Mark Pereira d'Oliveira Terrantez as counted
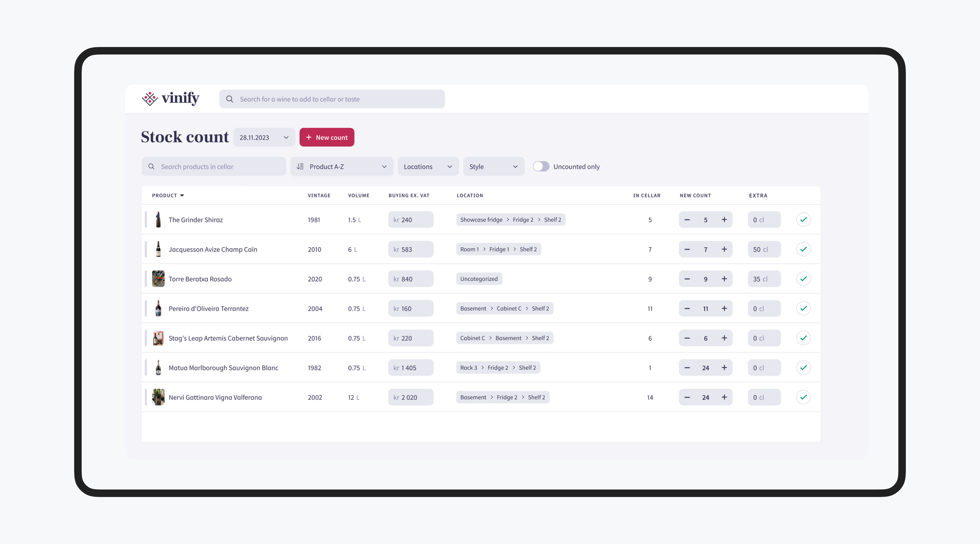This screenshot has height=544, width=980. [803, 308]
